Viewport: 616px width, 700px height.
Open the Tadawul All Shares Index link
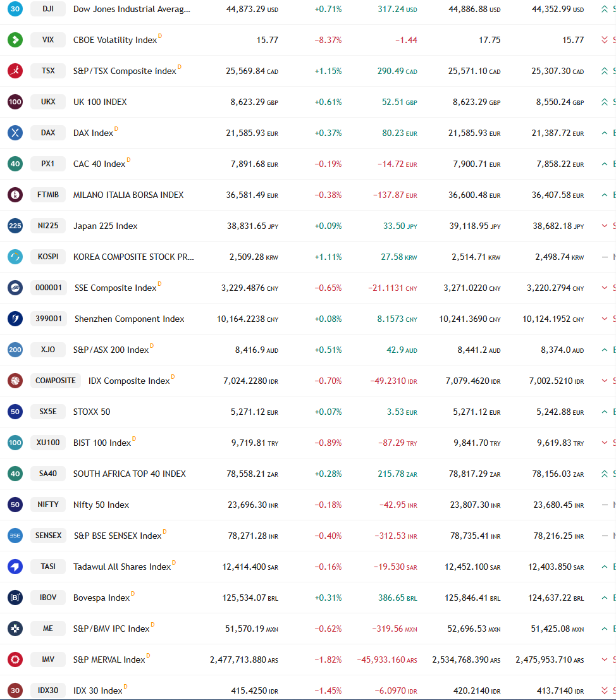122,567
